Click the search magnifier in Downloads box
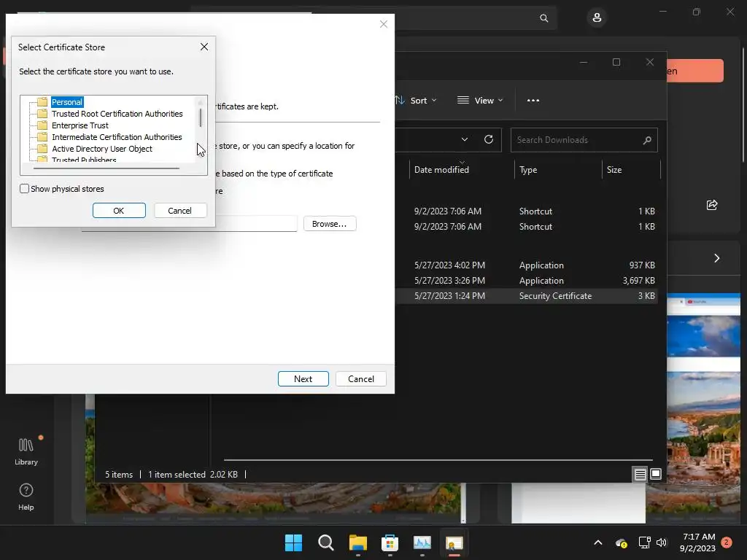Screen dimensions: 747x560 (x=647, y=140)
